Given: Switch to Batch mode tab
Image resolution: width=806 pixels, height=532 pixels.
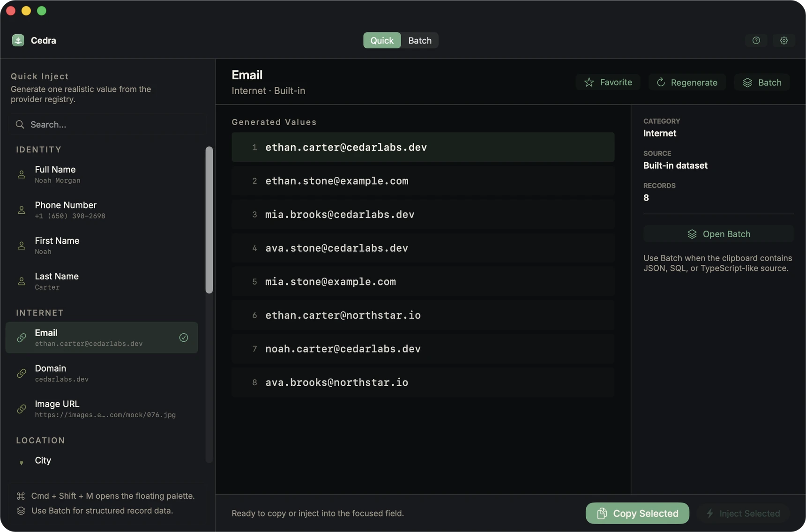Looking at the screenshot, I should [420, 40].
